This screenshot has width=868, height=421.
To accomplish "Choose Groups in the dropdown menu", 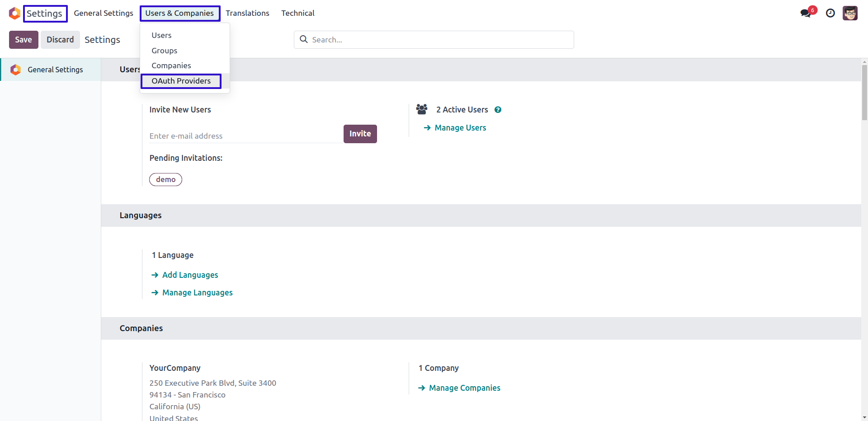I will 164,51.
